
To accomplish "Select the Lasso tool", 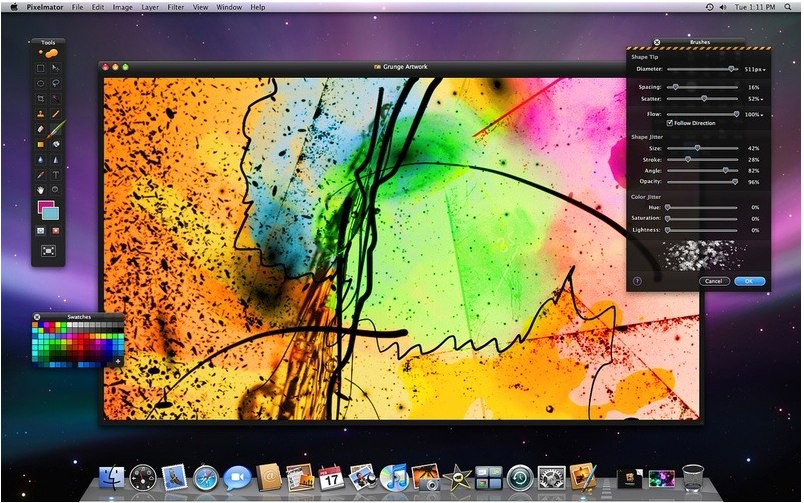I will coord(56,83).
